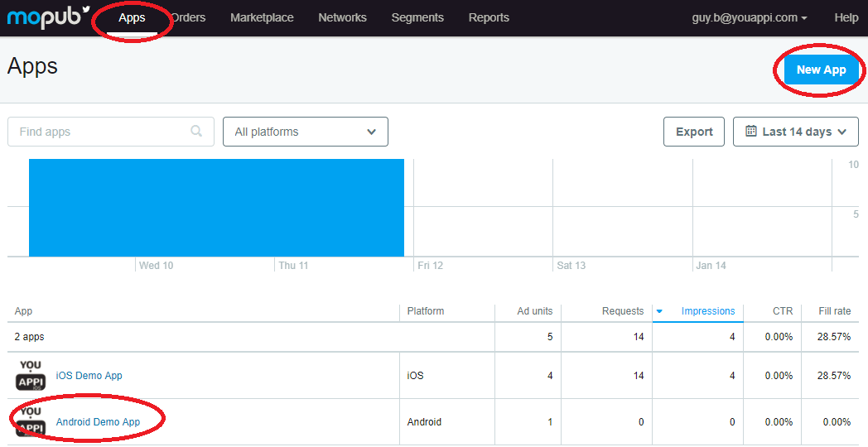Open the Reports tab
This screenshot has width=868, height=447.
[489, 17]
